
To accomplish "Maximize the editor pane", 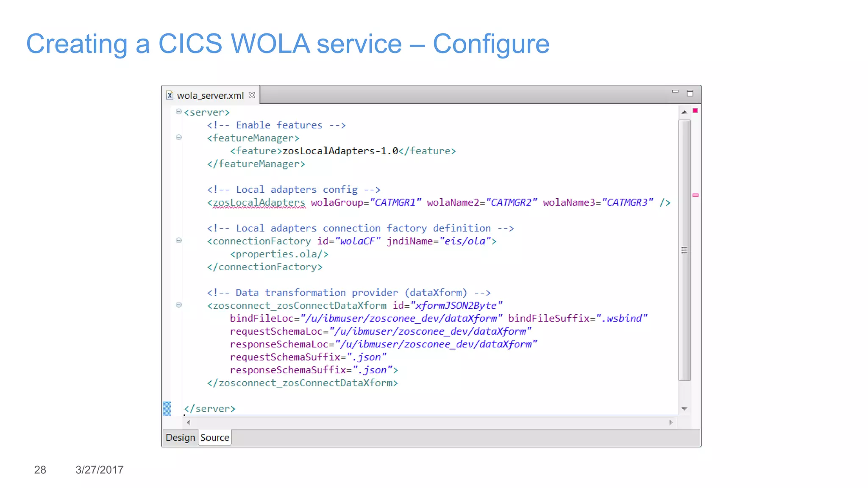I will tap(690, 93).
